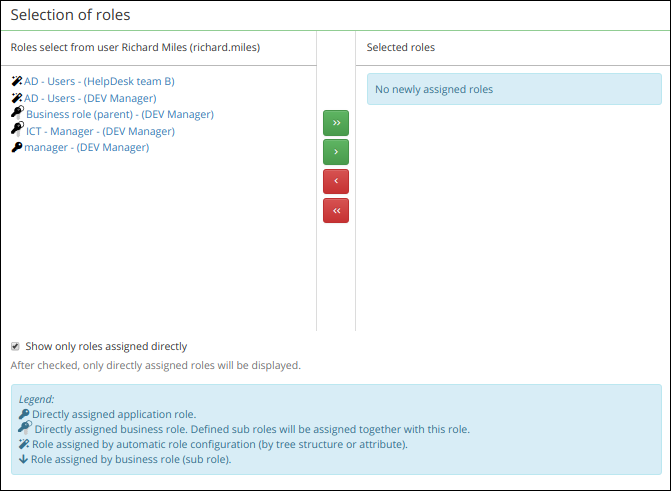Click the No newly assigned roles info box
671x491 pixels.
tap(514, 89)
